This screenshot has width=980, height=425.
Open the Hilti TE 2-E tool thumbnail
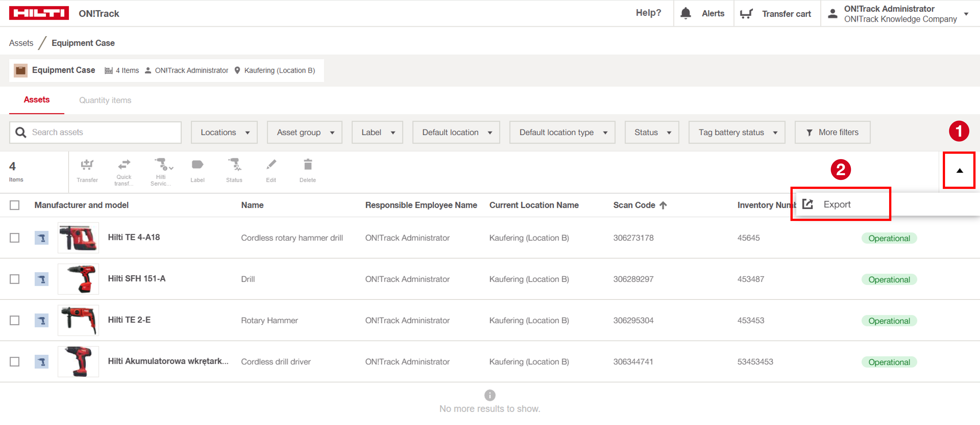(78, 320)
